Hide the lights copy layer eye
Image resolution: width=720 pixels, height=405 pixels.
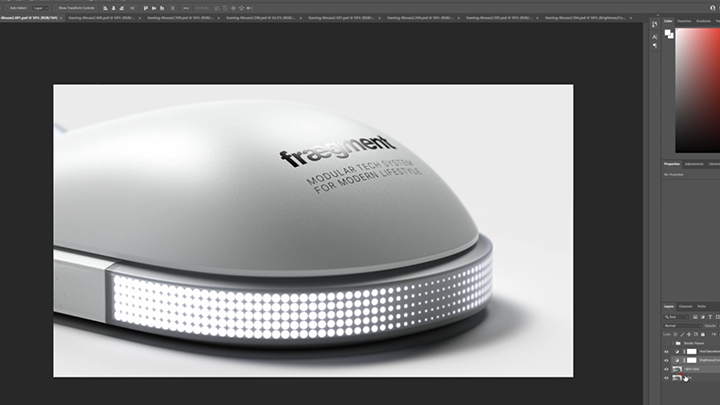click(666, 369)
